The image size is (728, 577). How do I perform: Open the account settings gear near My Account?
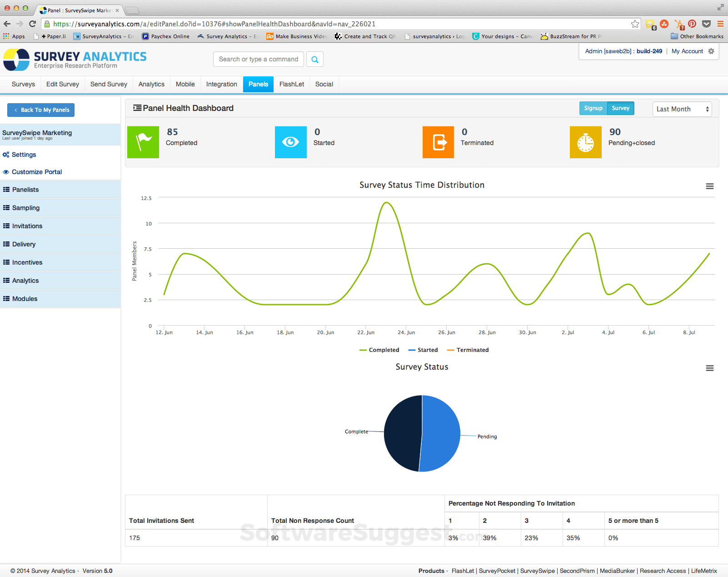click(x=710, y=51)
